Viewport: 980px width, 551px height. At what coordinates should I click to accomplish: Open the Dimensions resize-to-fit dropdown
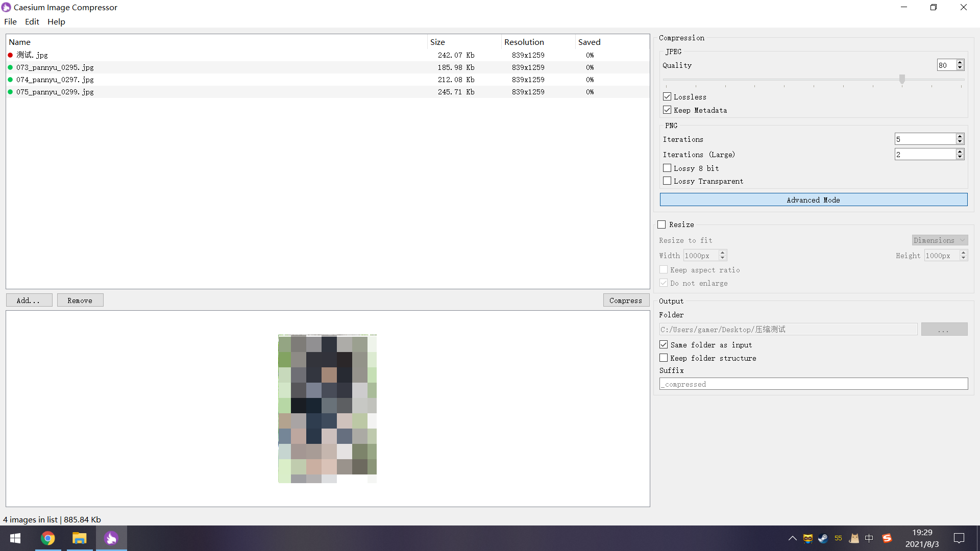pos(940,240)
